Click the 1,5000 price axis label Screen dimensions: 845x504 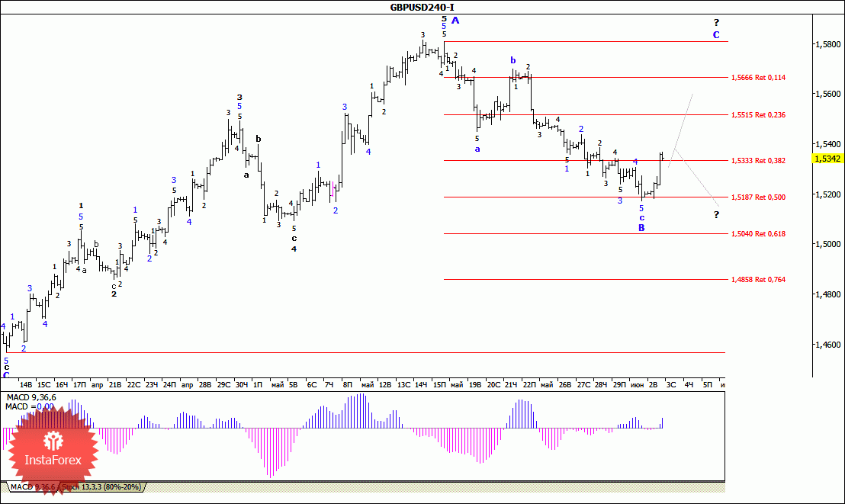point(827,244)
